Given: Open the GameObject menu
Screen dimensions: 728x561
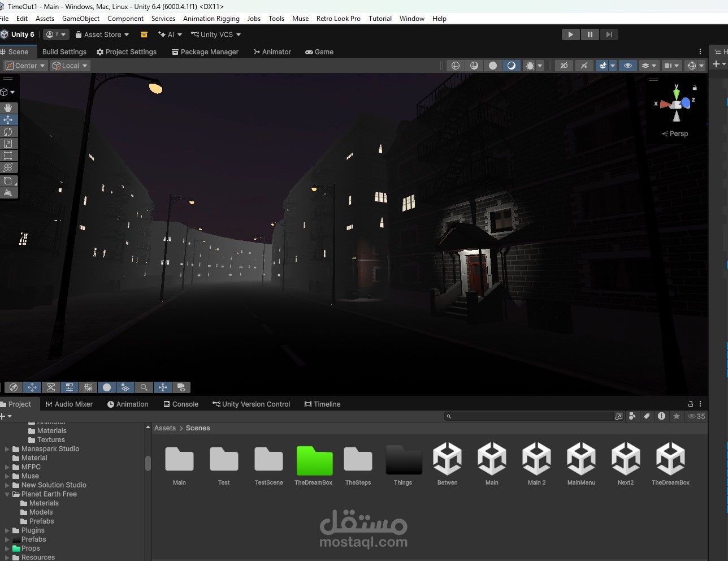Looking at the screenshot, I should tap(81, 18).
